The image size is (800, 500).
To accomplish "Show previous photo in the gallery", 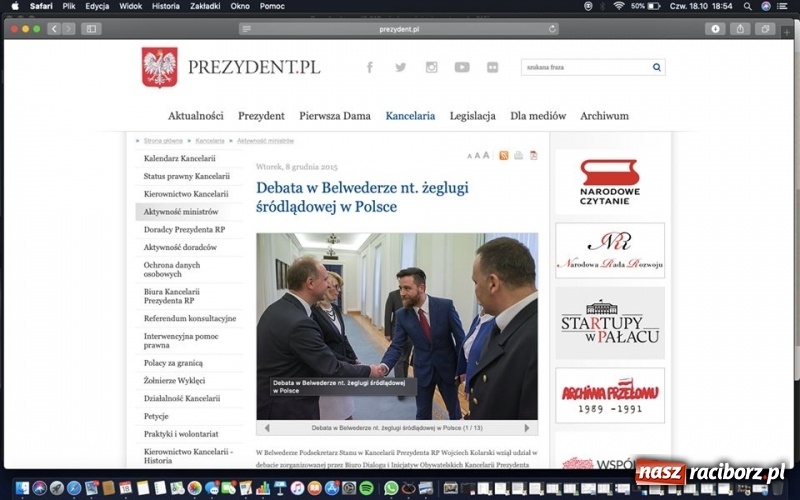I will [x=267, y=428].
